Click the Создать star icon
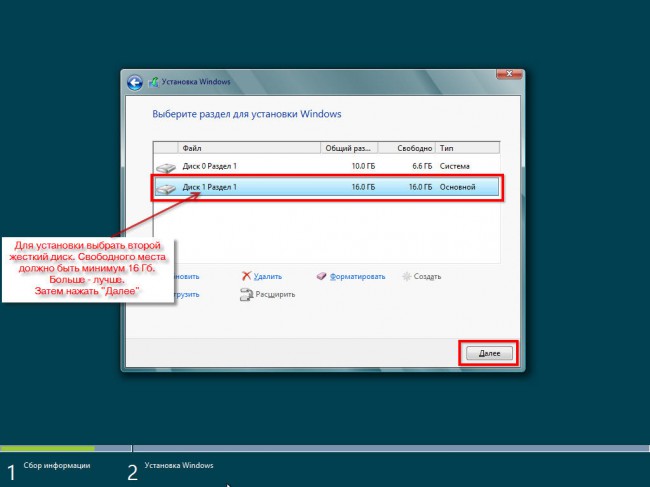This screenshot has height=487, width=650. (x=407, y=276)
